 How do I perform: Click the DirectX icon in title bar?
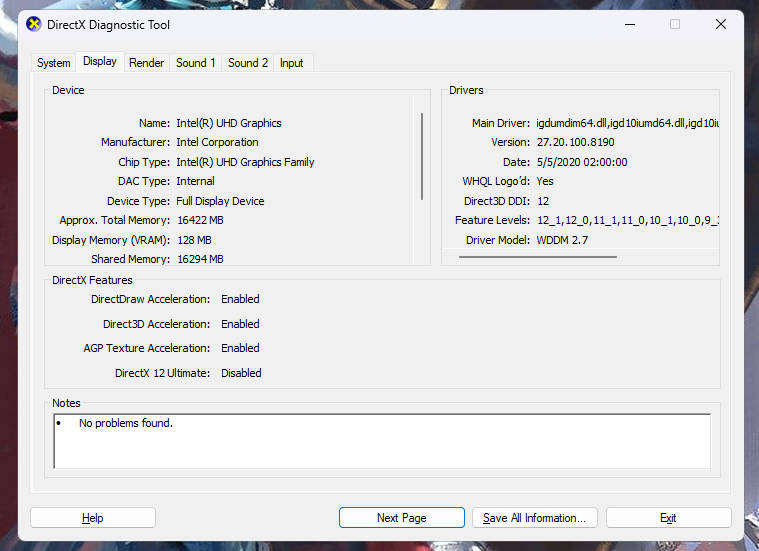click(x=34, y=24)
